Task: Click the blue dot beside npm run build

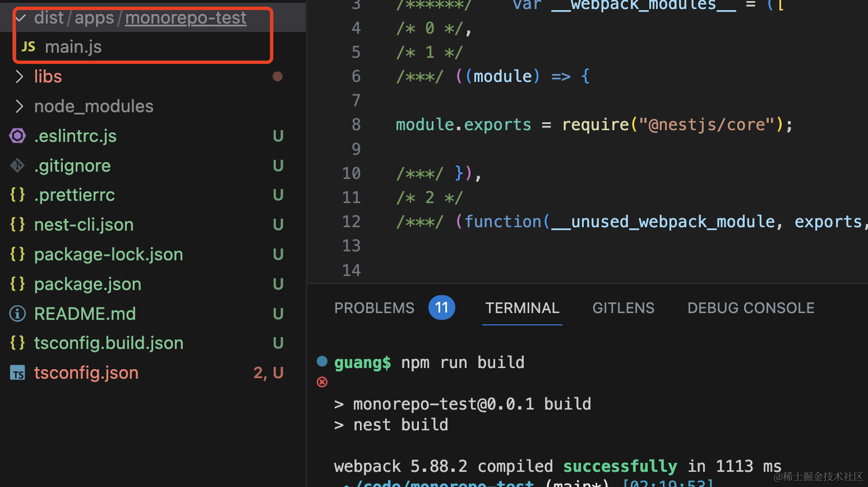Action: [x=322, y=361]
